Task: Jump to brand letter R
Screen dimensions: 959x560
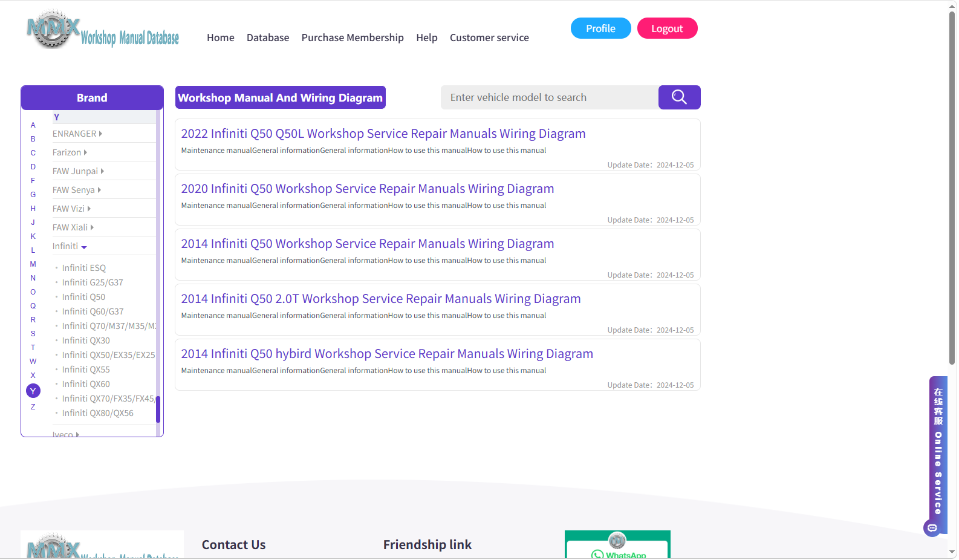Action: pos(33,320)
